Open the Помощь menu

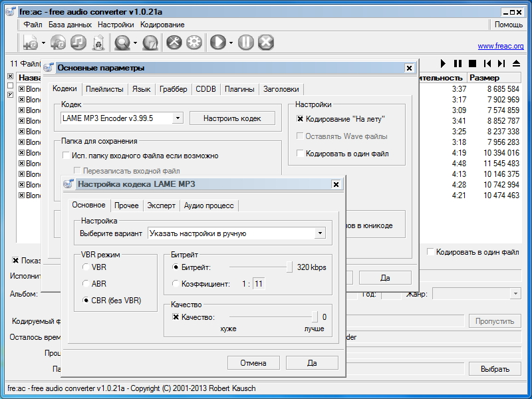coord(509,25)
